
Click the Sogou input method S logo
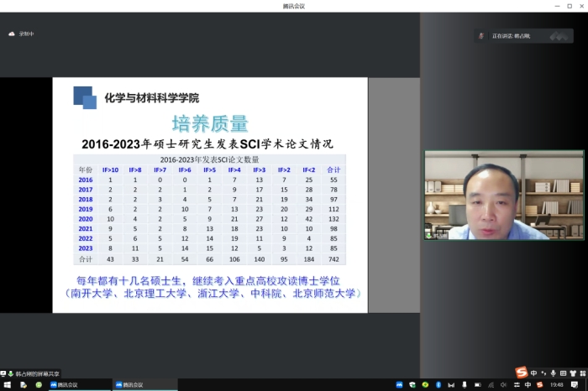(x=521, y=373)
